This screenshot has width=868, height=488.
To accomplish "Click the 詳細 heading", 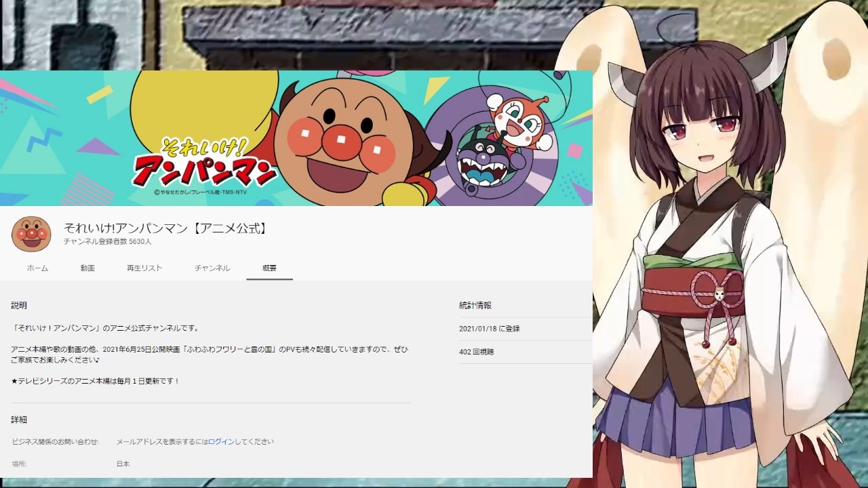I will point(19,420).
